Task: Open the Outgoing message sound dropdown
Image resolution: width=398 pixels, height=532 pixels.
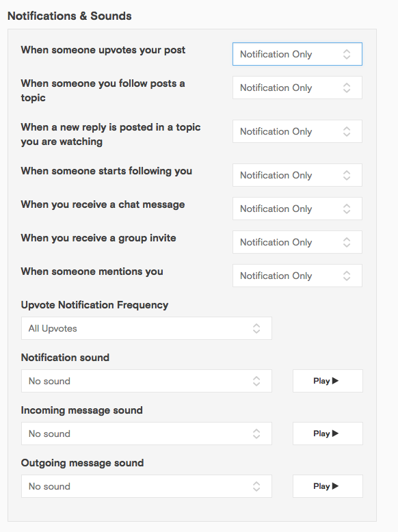Action: pyautogui.click(x=146, y=486)
